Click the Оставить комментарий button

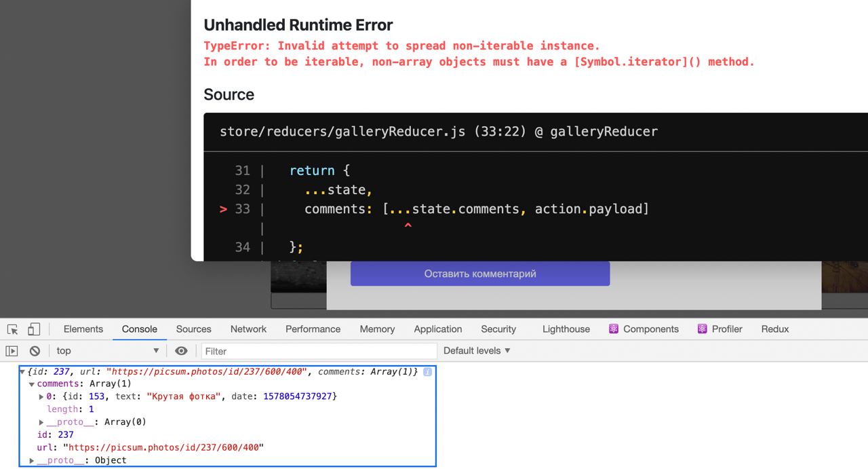[x=480, y=274]
